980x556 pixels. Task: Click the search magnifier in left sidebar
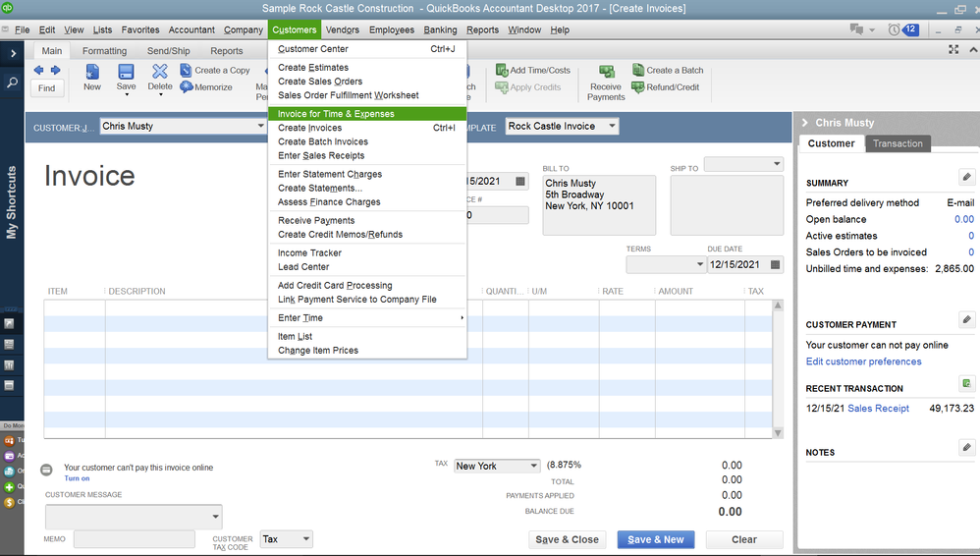click(x=12, y=82)
